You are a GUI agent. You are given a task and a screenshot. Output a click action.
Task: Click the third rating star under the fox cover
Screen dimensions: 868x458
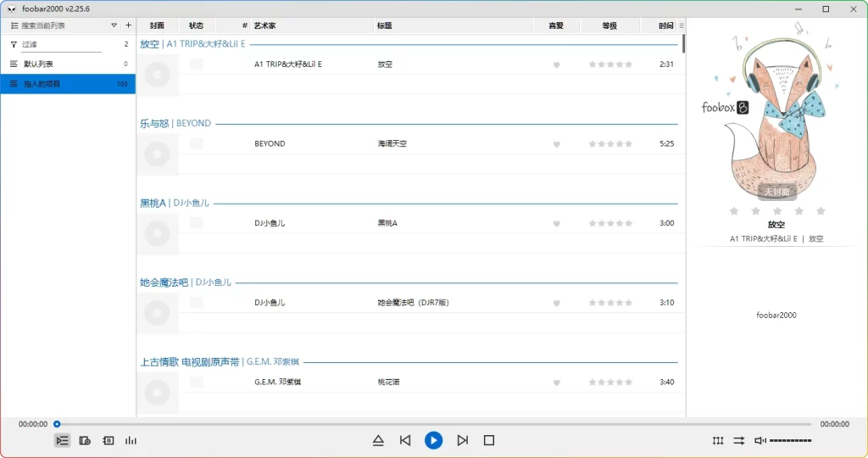(x=777, y=210)
